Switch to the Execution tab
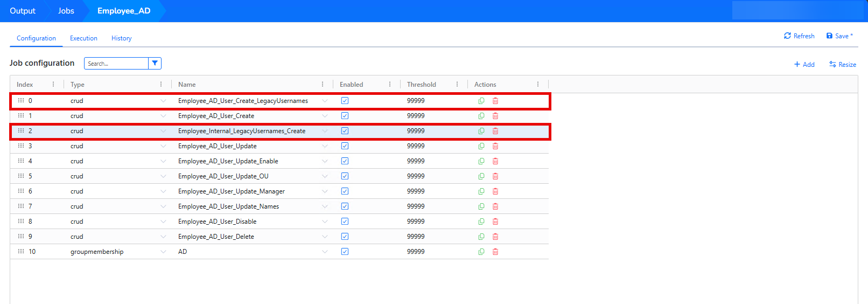This screenshot has width=868, height=304. point(83,38)
